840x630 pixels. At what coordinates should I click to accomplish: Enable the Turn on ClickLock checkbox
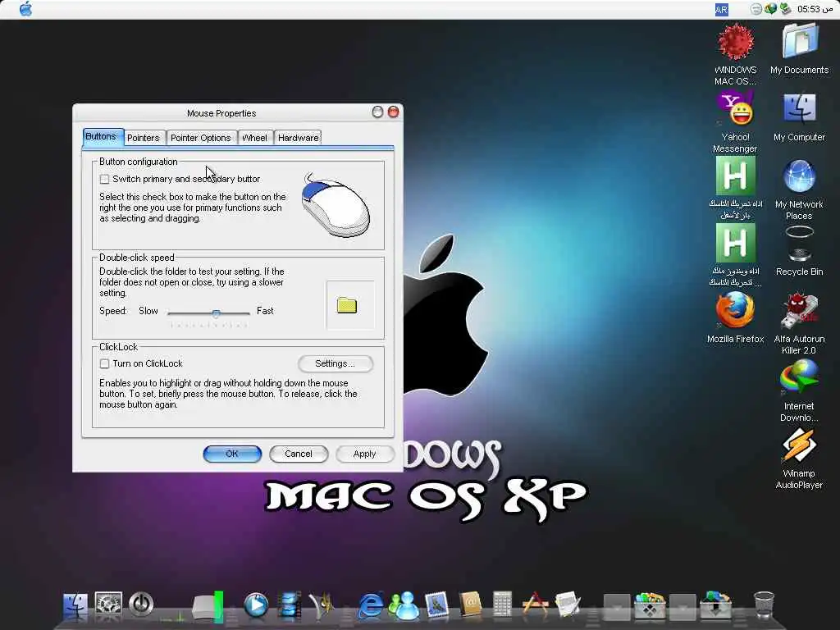105,363
